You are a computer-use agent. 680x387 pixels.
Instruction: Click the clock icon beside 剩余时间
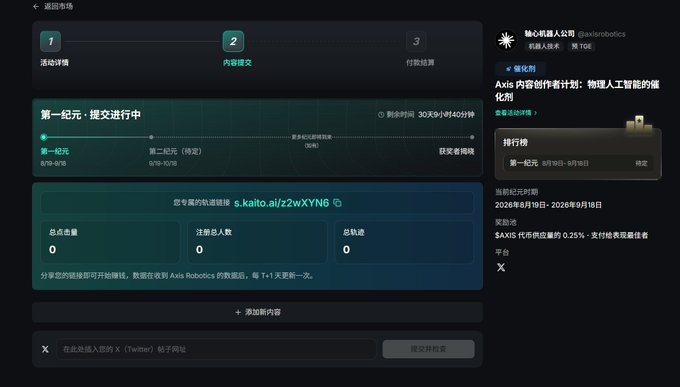381,115
